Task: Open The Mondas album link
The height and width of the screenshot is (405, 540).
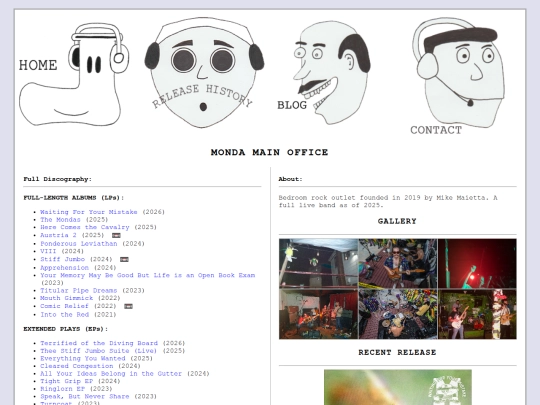Action: (60, 220)
